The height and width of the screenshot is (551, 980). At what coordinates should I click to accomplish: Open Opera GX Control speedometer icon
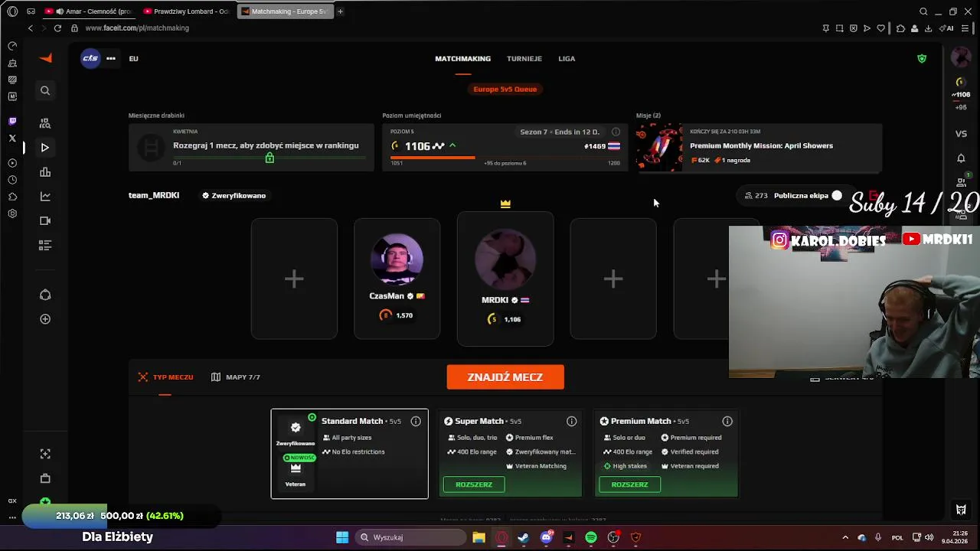[12, 46]
